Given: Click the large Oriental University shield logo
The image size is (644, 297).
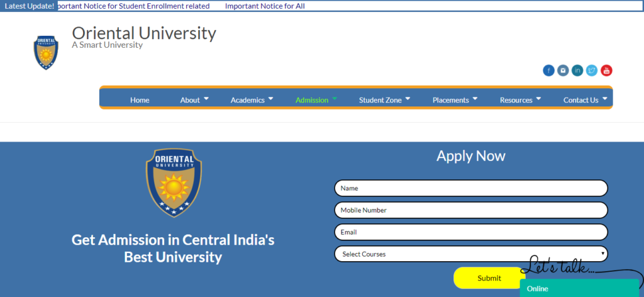Looking at the screenshot, I should 174,182.
